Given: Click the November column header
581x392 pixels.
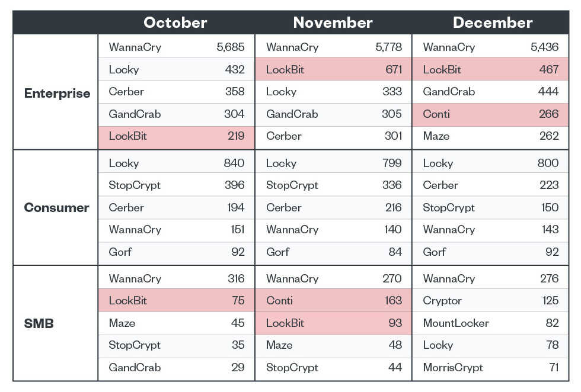Looking at the screenshot, I should pyautogui.click(x=333, y=23).
